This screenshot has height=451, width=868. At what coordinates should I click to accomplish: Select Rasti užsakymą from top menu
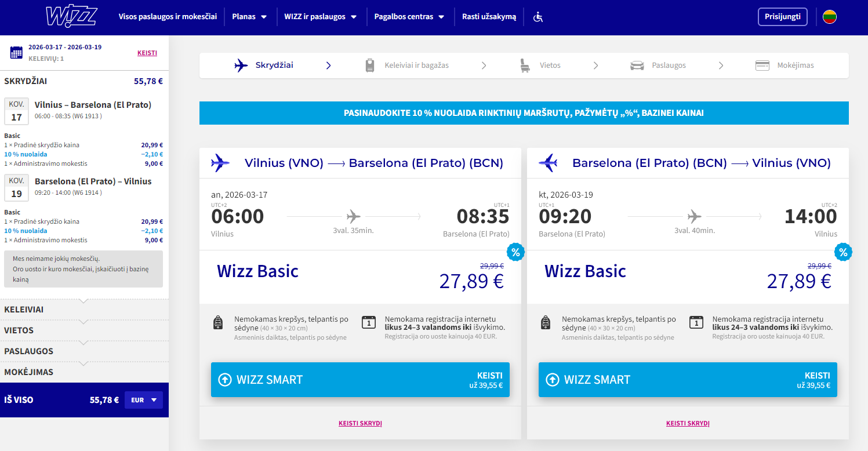pyautogui.click(x=489, y=17)
